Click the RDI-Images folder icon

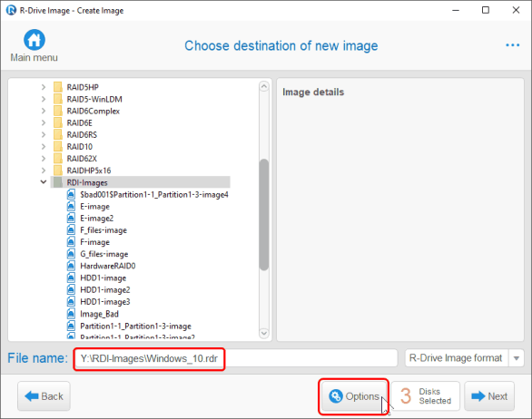click(58, 182)
